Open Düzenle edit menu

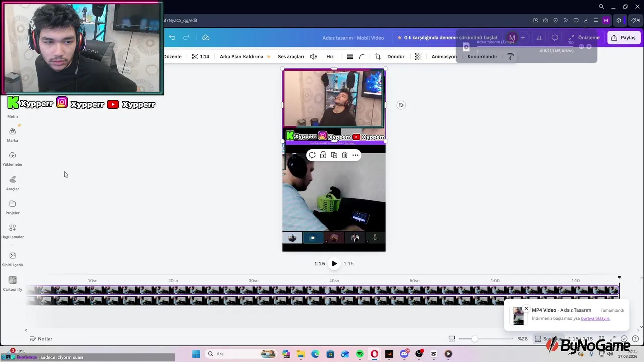pos(172,57)
